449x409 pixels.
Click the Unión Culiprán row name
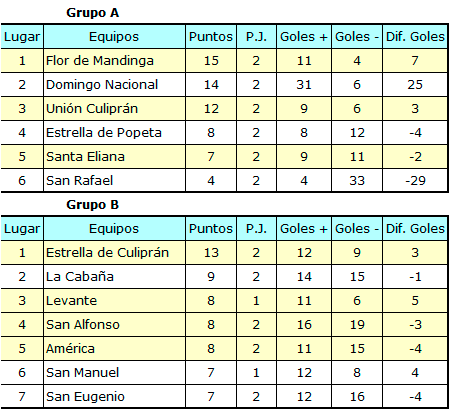92,108
